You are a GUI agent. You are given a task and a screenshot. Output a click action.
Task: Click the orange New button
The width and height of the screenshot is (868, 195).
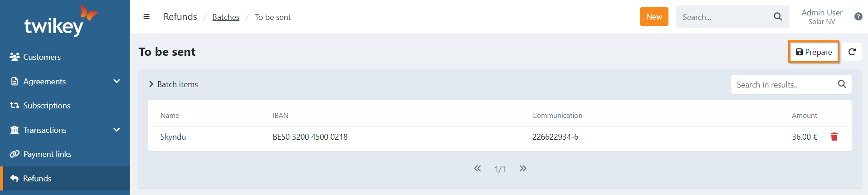pyautogui.click(x=654, y=17)
